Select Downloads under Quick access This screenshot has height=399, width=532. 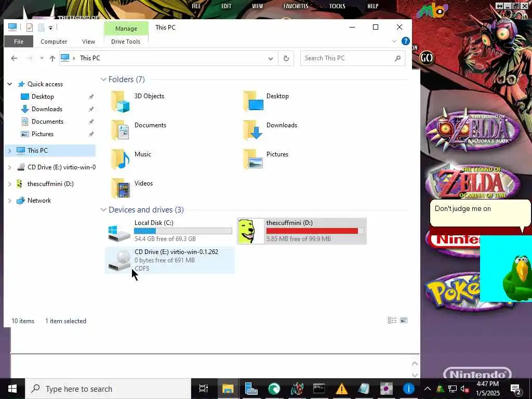[x=47, y=109]
